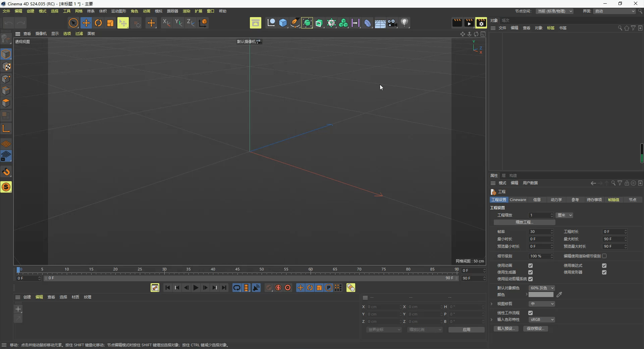Select the Rotate tool in the toolbar
Image resolution: width=644 pixels, height=349 pixels.
tap(98, 22)
